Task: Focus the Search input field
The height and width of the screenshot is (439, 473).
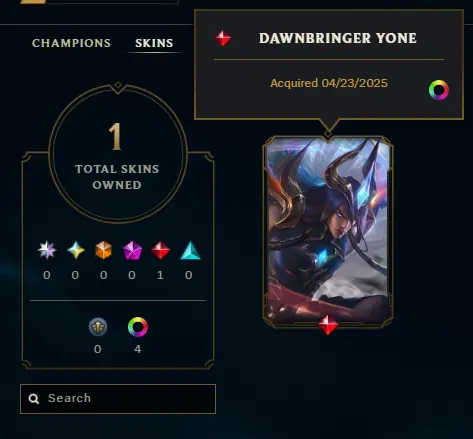Action: pyautogui.click(x=118, y=399)
